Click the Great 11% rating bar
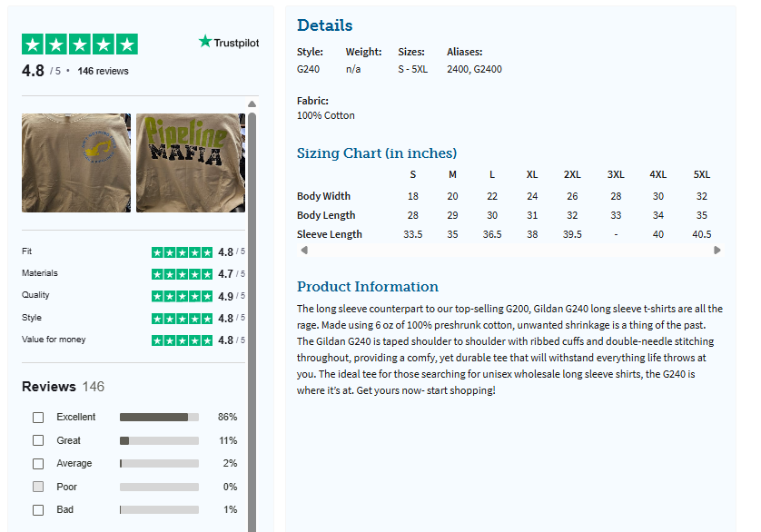 (159, 440)
